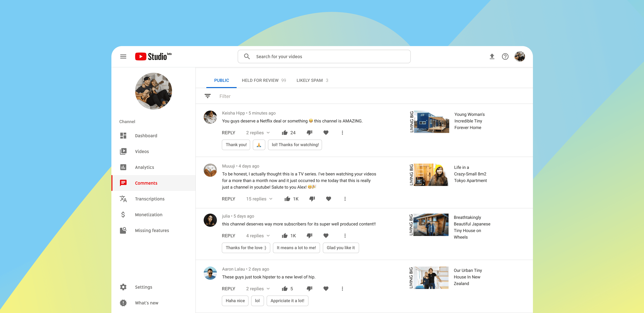Open the hamburger navigation menu
Screen dimensions: 644x313
123,56
